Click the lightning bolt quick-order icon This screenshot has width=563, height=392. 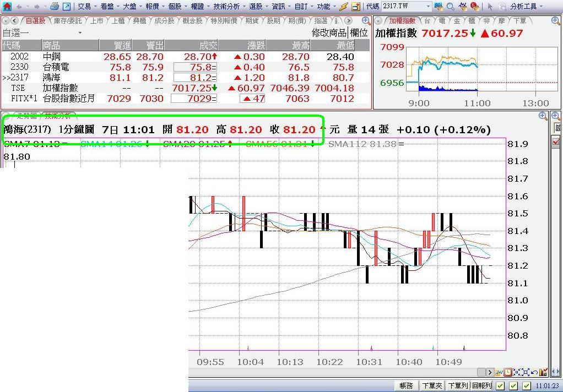(344, 6)
